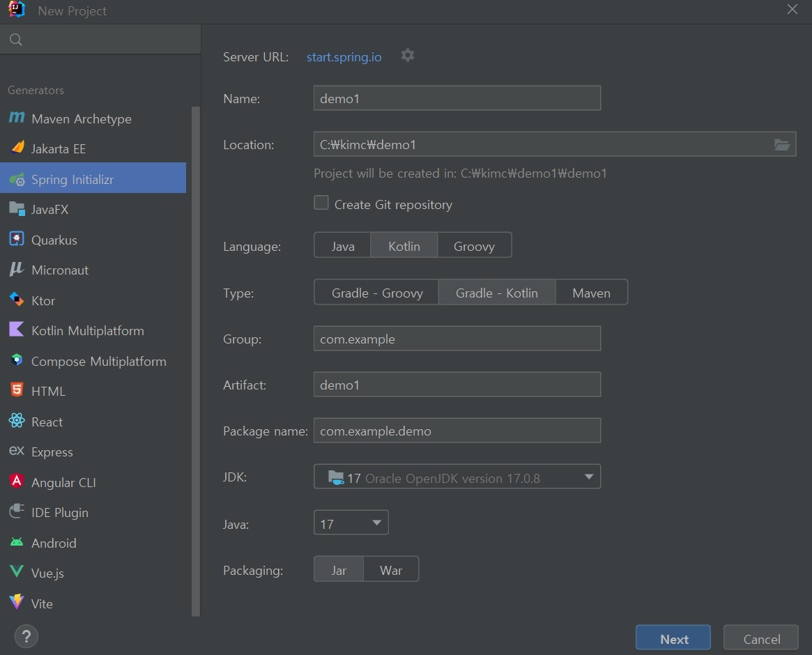
Task: Click the Quarkus generator icon
Action: click(x=17, y=239)
